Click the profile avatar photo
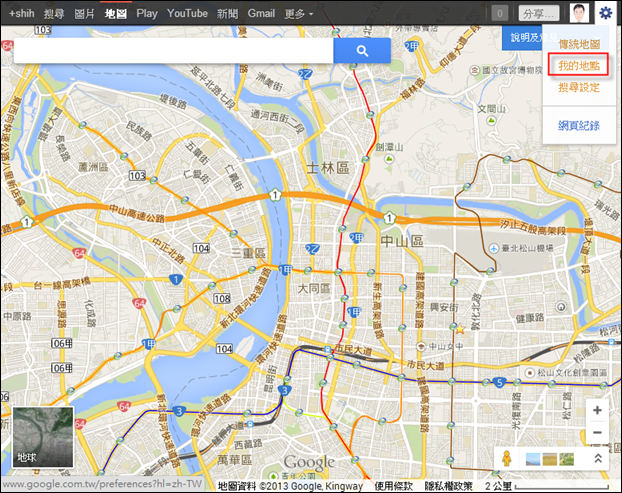This screenshot has height=493, width=622. [x=579, y=13]
